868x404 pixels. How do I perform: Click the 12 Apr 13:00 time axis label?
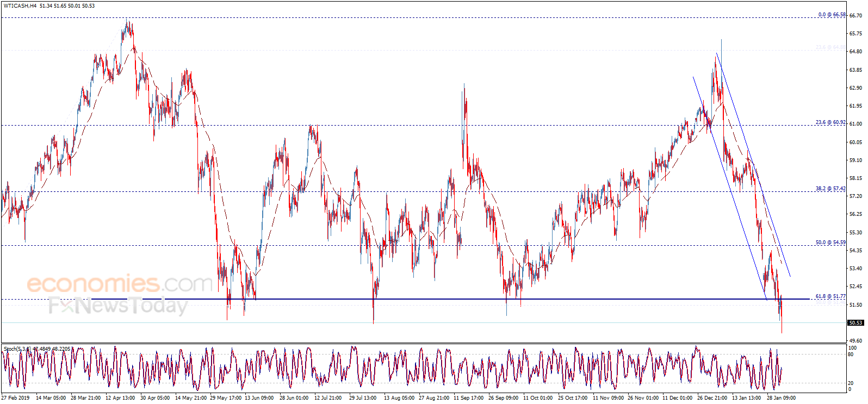(120, 398)
